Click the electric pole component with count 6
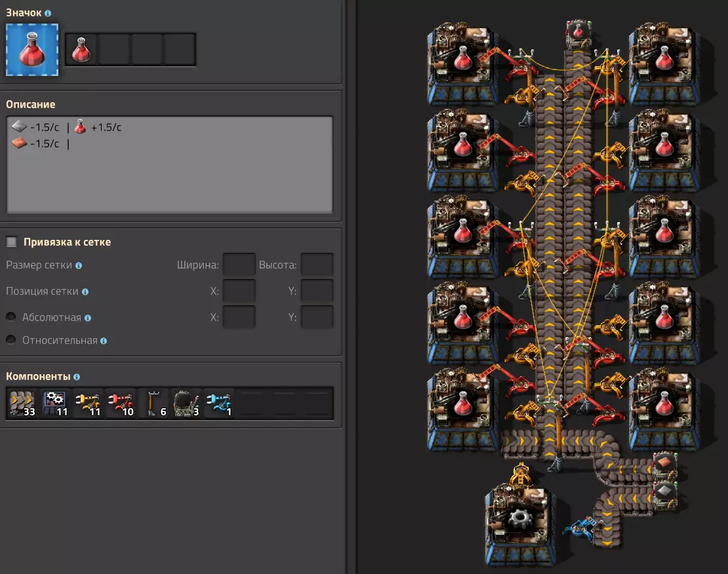The image size is (728, 574). coord(153,404)
